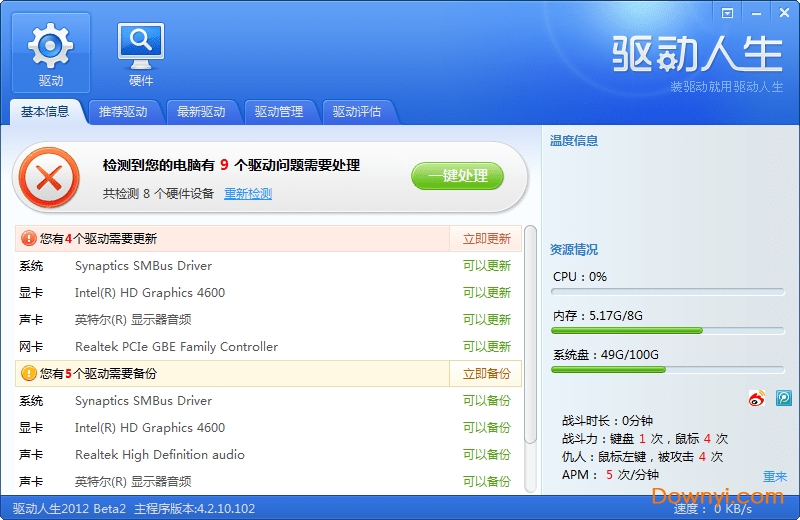The image size is (800, 520).
Task: Click the 您有5个驱动需要备份 header text
Action: pos(98,374)
